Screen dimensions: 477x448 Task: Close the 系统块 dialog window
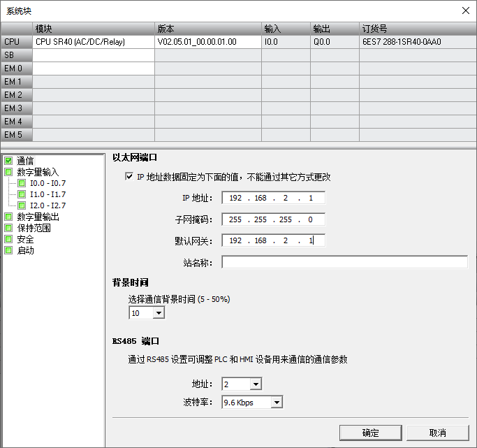[x=465, y=10]
